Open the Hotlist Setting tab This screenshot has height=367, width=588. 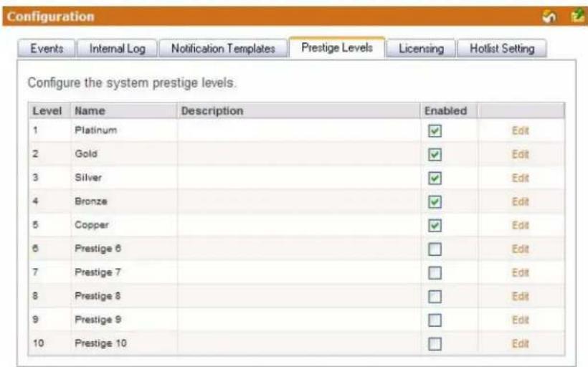click(502, 48)
